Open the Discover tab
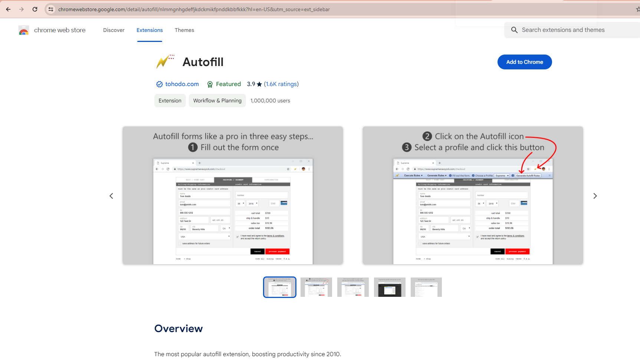Image resolution: width=640 pixels, height=364 pixels. pyautogui.click(x=114, y=30)
